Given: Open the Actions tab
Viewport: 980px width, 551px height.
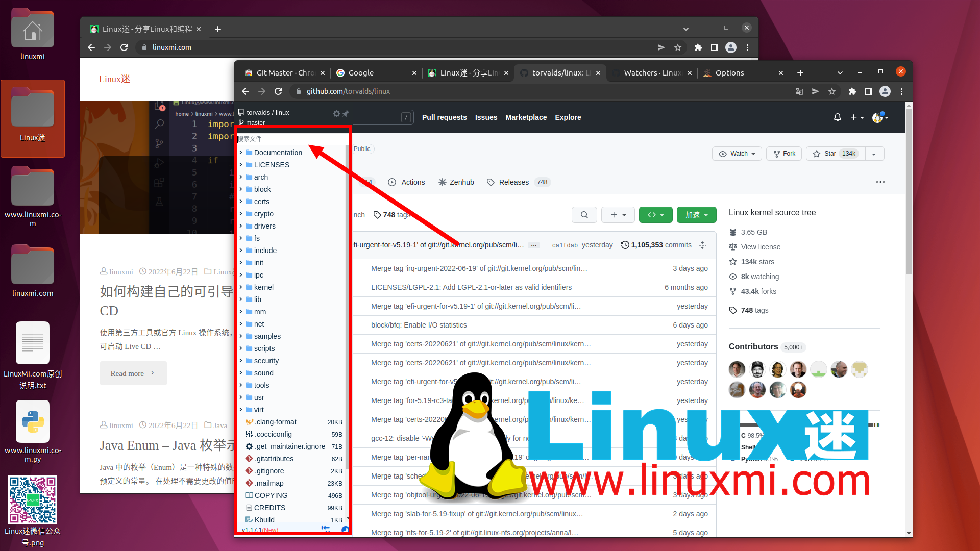Looking at the screenshot, I should pos(406,182).
